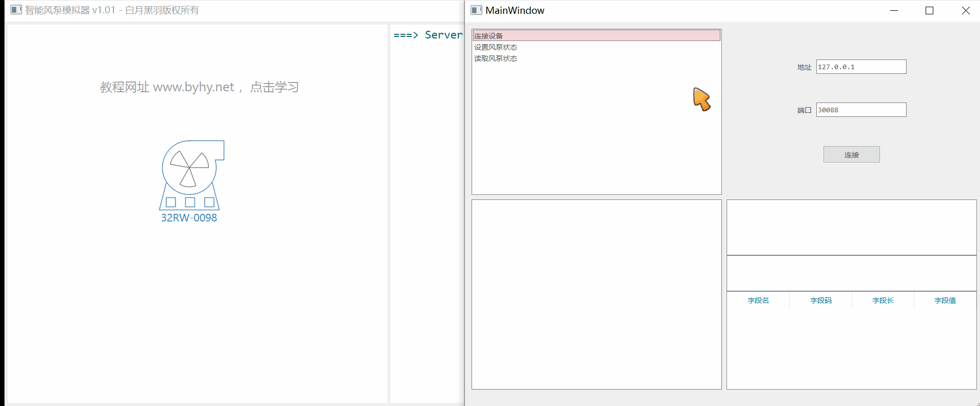Choose 读取风泵状态 from the list
Screen dimensions: 980x406
(x=496, y=58)
